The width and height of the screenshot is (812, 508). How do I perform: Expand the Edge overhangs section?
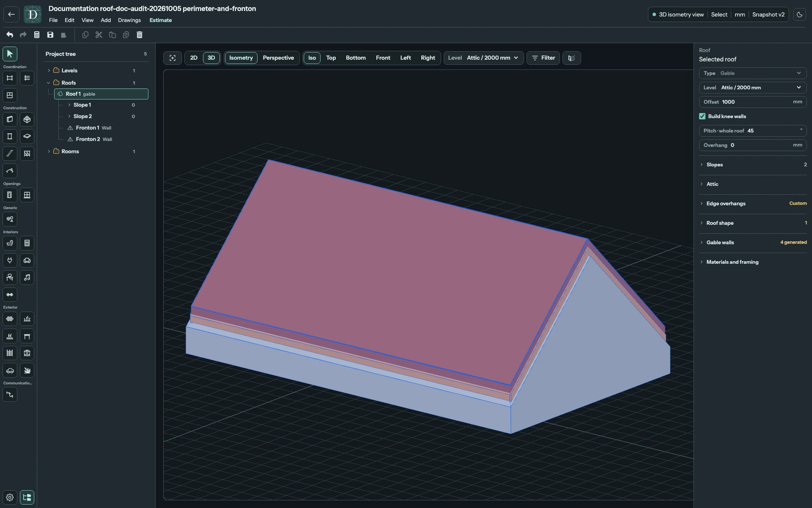click(x=753, y=204)
